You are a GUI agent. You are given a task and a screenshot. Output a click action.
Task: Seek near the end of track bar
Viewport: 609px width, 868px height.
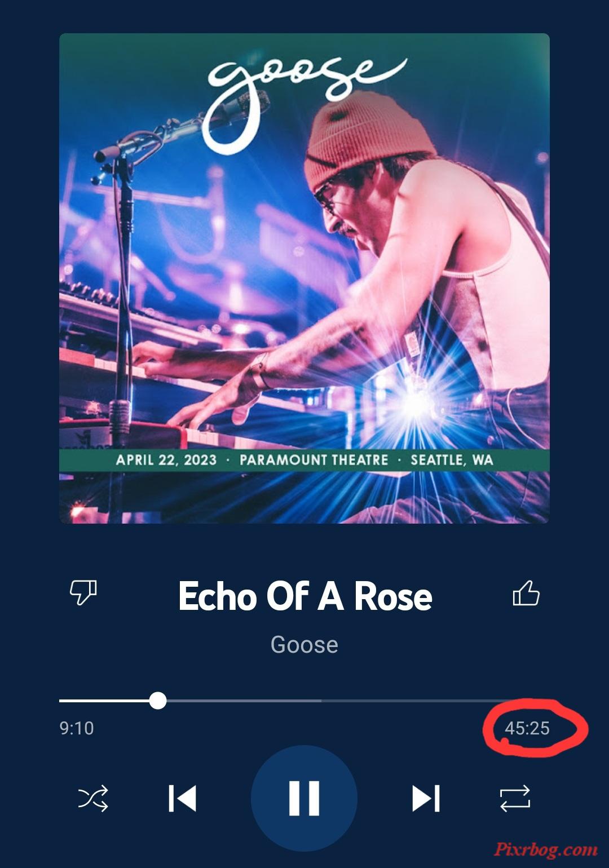[530, 701]
